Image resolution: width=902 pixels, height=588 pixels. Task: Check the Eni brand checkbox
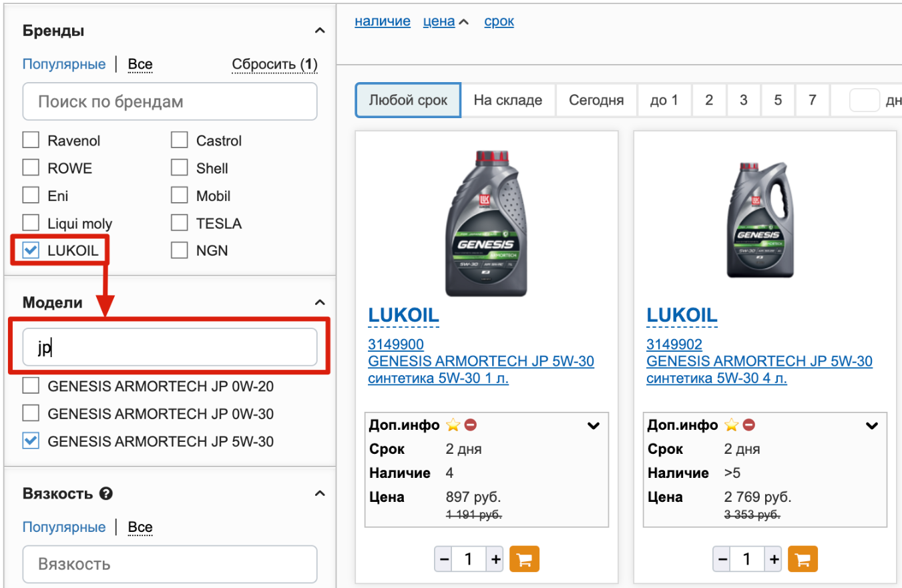point(31,196)
